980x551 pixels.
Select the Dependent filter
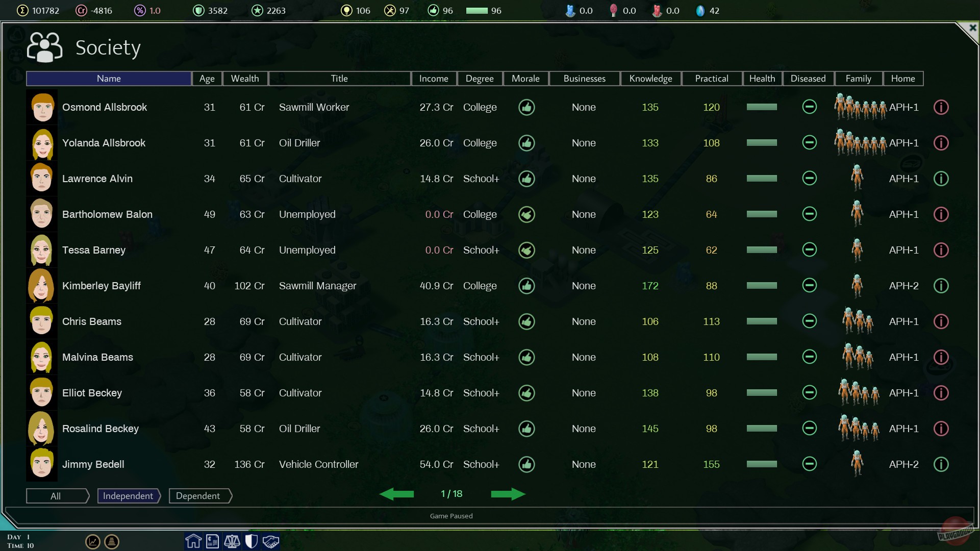point(198,496)
